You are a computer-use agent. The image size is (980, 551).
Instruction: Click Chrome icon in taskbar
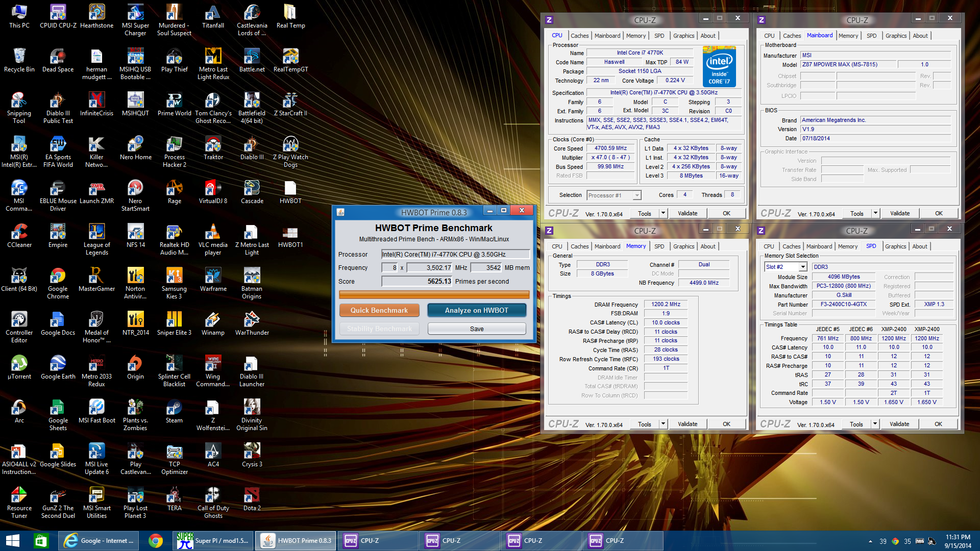click(156, 541)
